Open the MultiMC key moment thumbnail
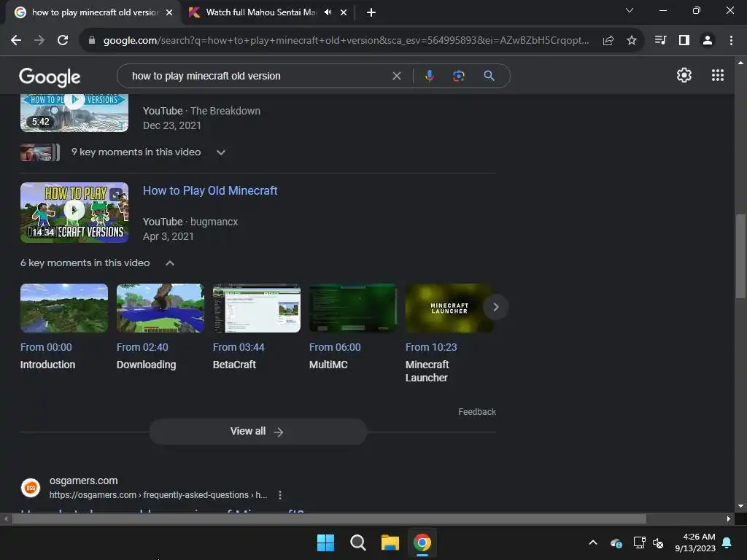Viewport: 747px width, 560px height. pos(353,308)
